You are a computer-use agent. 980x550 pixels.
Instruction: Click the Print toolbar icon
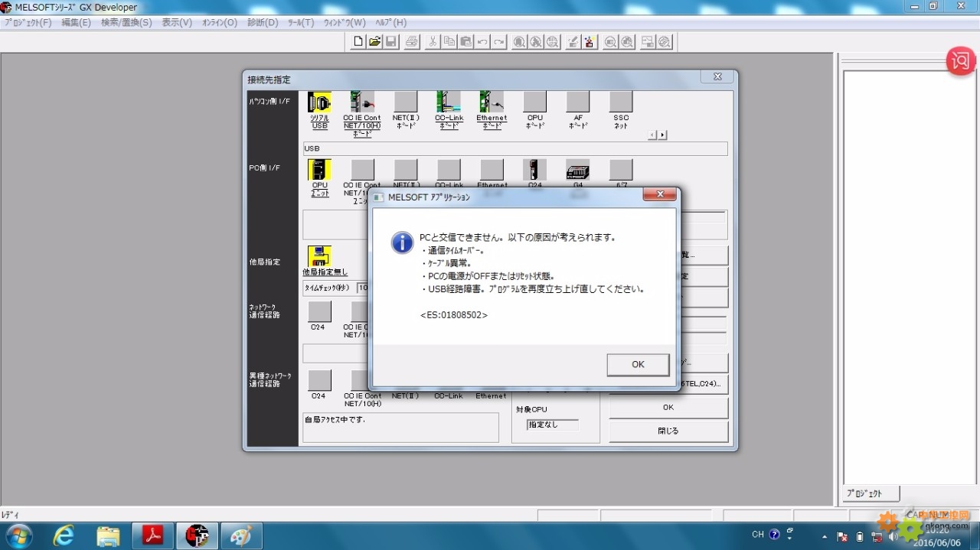click(412, 42)
